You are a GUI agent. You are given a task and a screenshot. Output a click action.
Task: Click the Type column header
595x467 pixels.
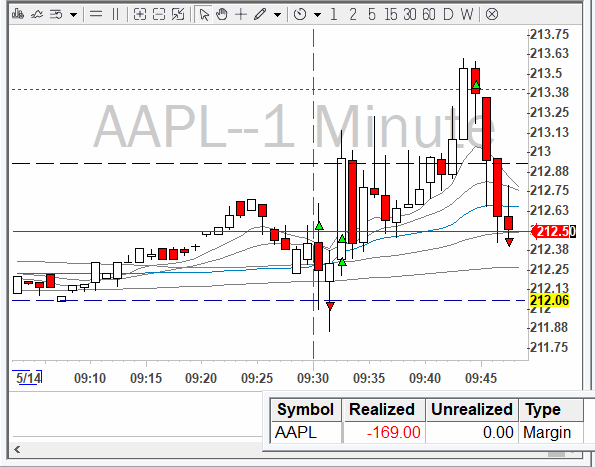(x=551, y=409)
